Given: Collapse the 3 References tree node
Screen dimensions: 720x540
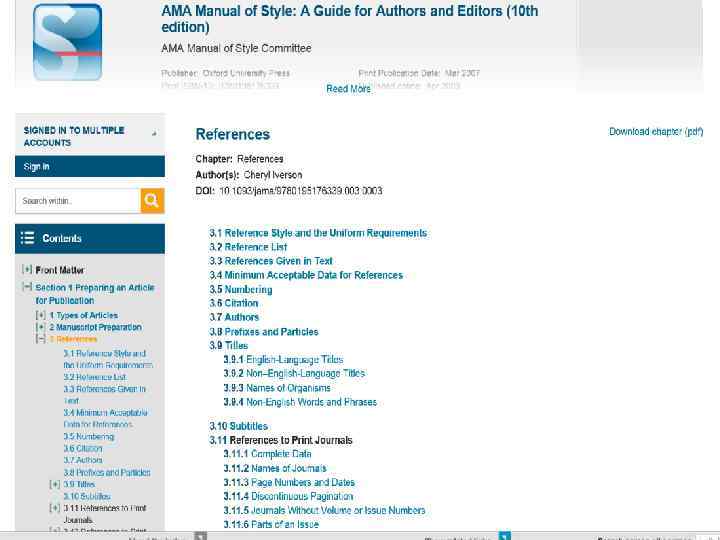Looking at the screenshot, I should click(x=41, y=339).
